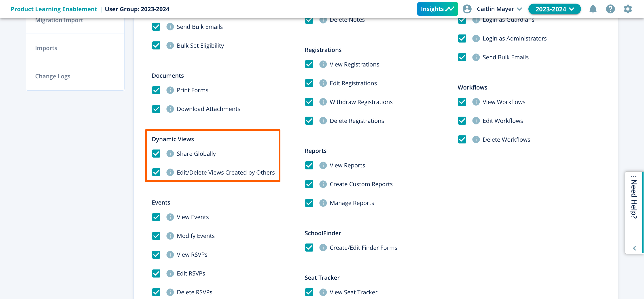This screenshot has width=644, height=299.
Task: Open the Imports sidebar item
Action: coord(46,48)
